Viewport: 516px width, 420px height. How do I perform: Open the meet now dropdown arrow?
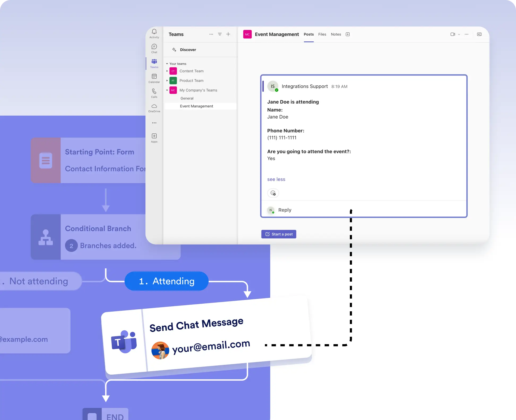tap(459, 34)
